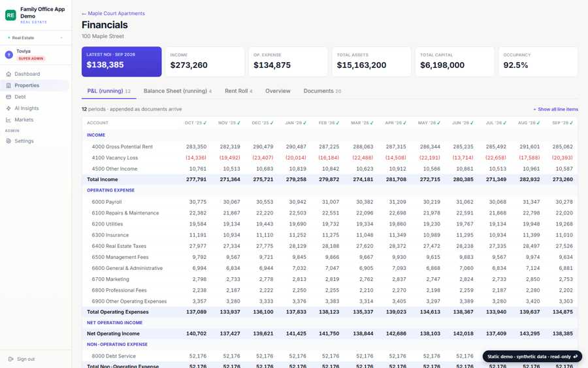The width and height of the screenshot is (588, 368).
Task: Click the 6000 Payroll row label
Action: pyautogui.click(x=106, y=202)
